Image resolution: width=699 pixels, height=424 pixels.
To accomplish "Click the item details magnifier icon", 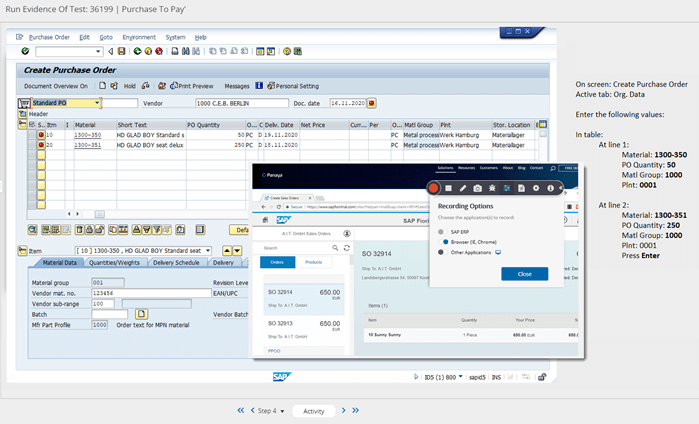I will [32, 230].
